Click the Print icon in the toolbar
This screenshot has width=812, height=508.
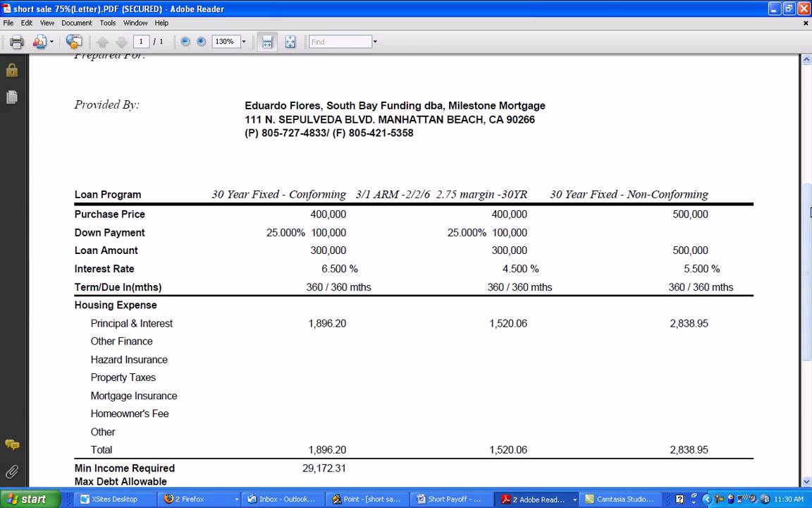pos(17,42)
